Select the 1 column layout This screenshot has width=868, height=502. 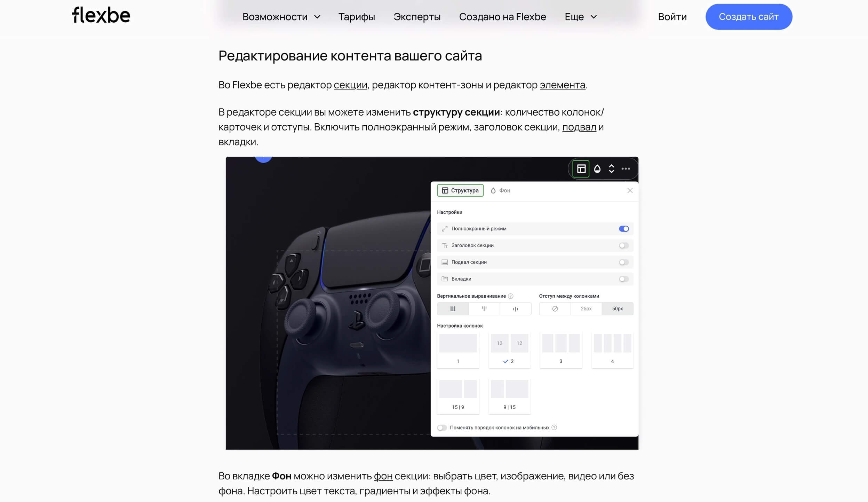click(x=458, y=350)
